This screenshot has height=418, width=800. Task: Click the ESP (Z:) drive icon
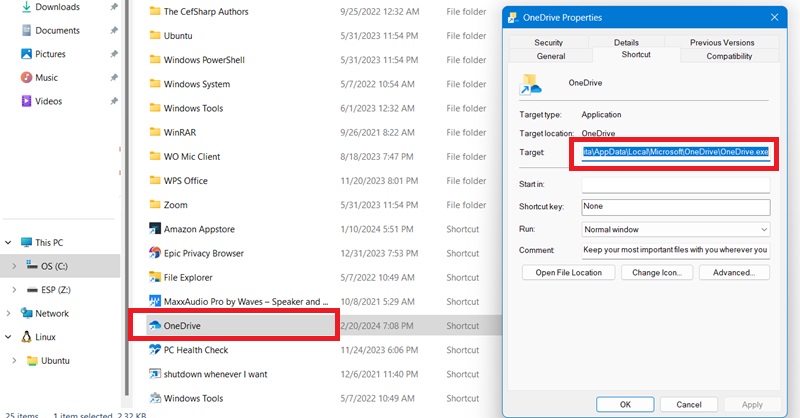point(32,289)
